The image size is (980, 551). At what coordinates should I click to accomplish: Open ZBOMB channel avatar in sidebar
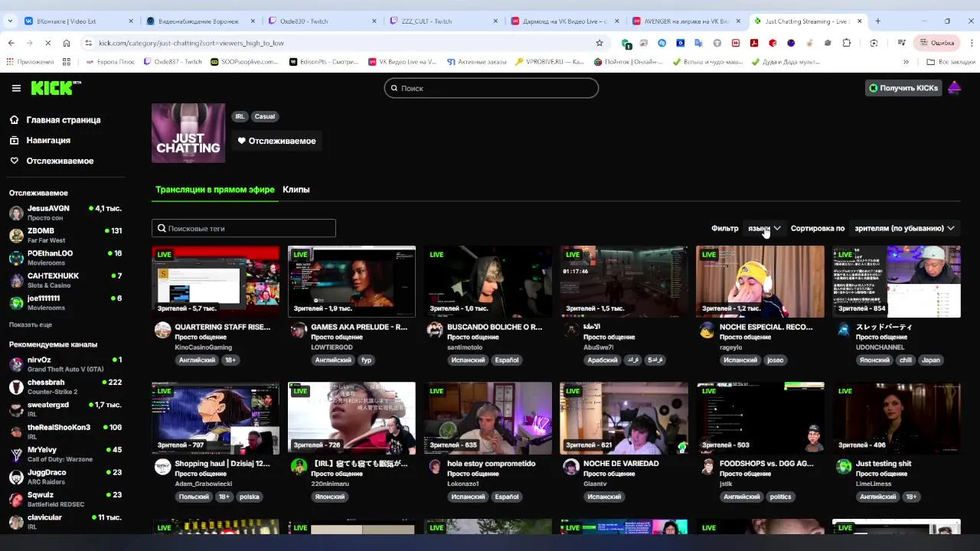tap(16, 236)
